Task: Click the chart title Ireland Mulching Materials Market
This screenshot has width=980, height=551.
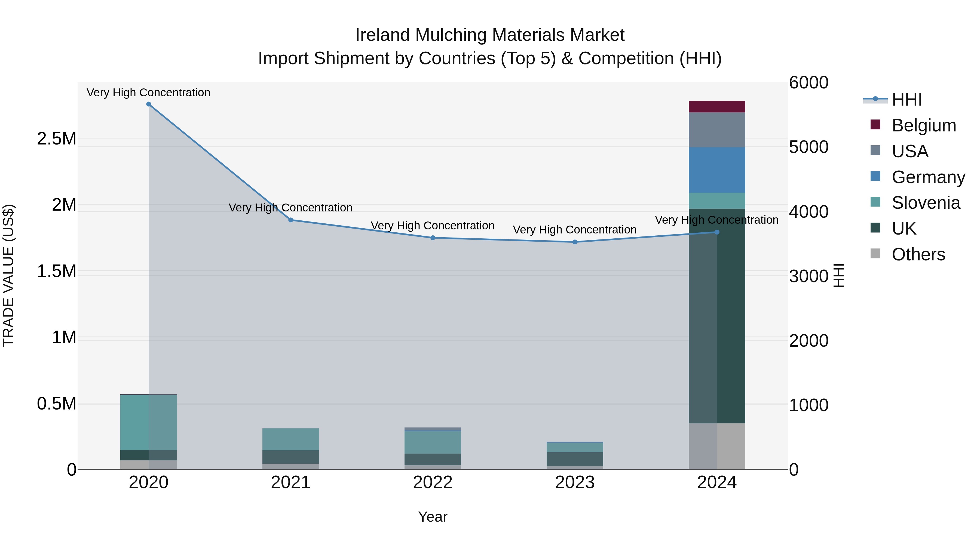Action: point(490,35)
